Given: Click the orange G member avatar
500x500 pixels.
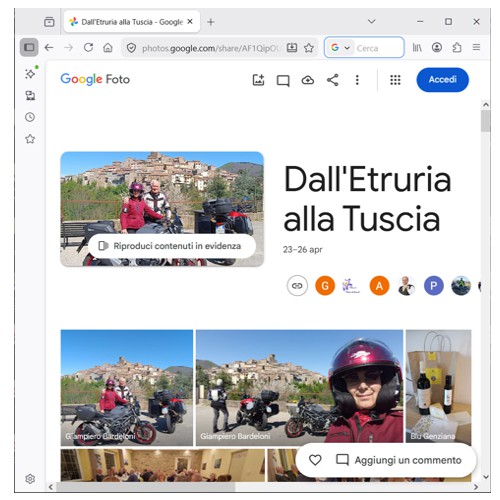Looking at the screenshot, I should (325, 286).
